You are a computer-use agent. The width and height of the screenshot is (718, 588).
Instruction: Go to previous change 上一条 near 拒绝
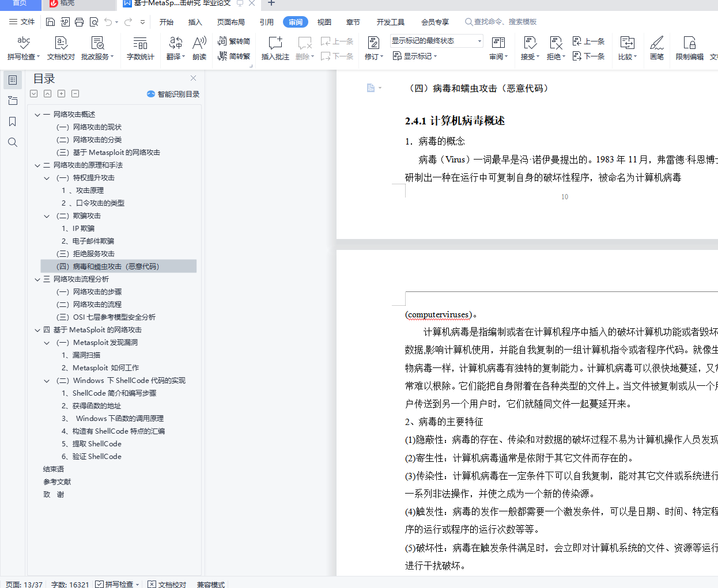pyautogui.click(x=588, y=41)
